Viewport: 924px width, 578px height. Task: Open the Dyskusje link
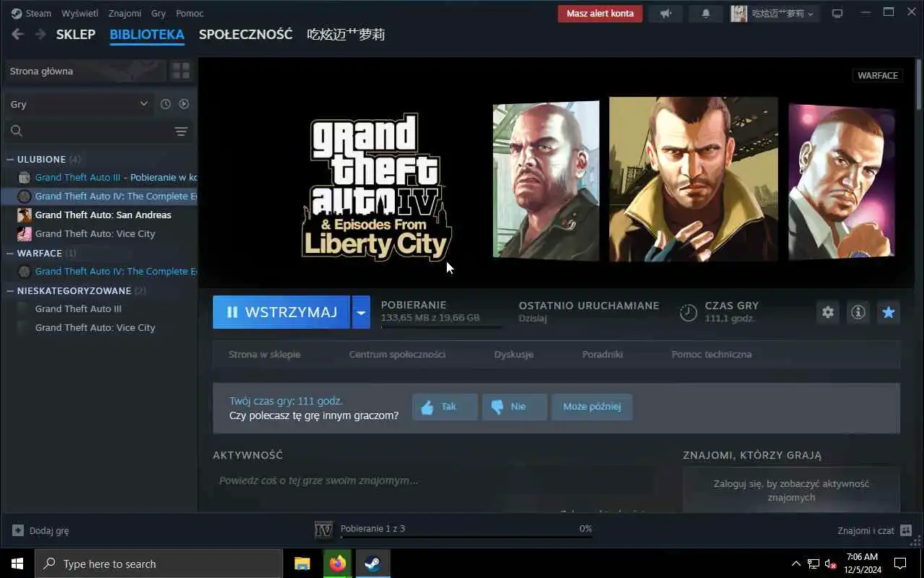tap(514, 354)
